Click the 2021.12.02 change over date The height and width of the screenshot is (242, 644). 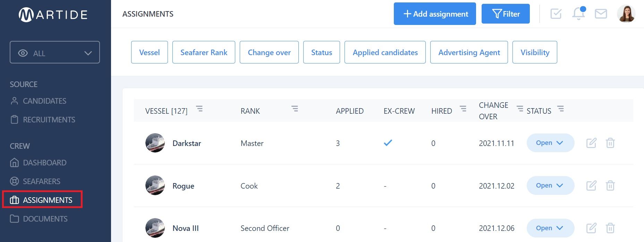pyautogui.click(x=497, y=186)
